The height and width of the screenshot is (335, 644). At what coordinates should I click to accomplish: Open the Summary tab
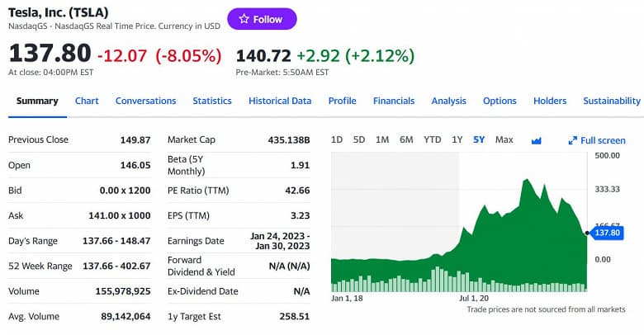37,101
